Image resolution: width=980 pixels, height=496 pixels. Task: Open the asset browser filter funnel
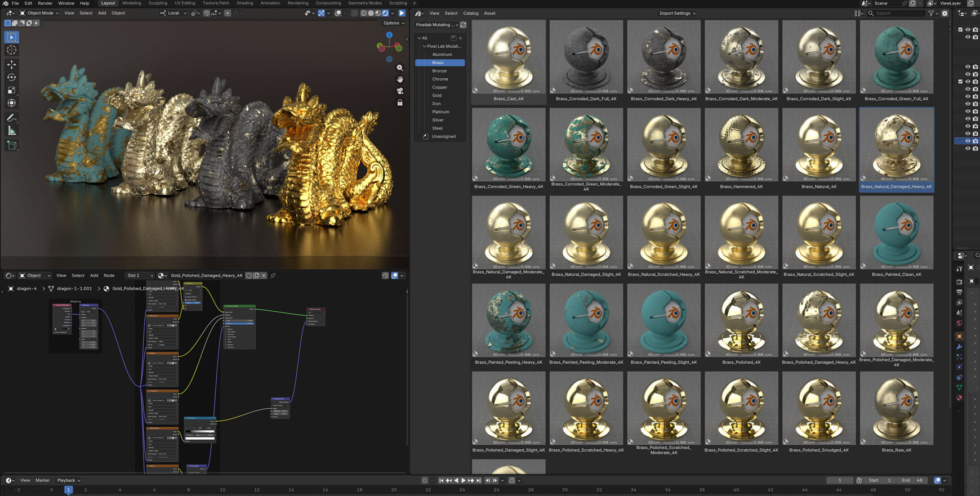931,13
